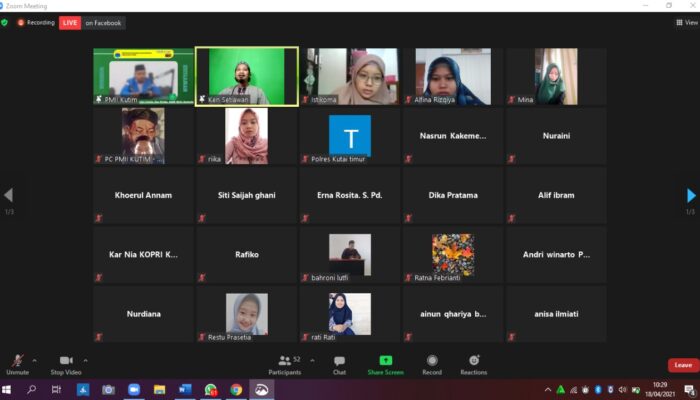Screen dimensions: 700x400
Task: Open the Participants panel
Action: pyautogui.click(x=285, y=364)
